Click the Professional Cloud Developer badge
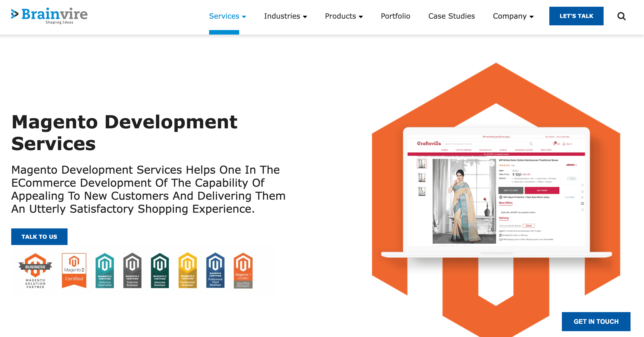644x337 pixels. click(x=215, y=271)
